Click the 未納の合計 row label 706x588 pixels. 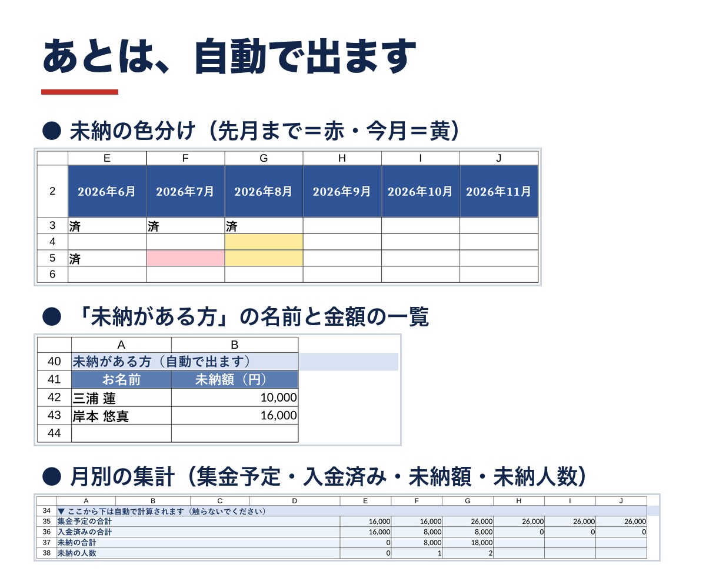(198, 543)
